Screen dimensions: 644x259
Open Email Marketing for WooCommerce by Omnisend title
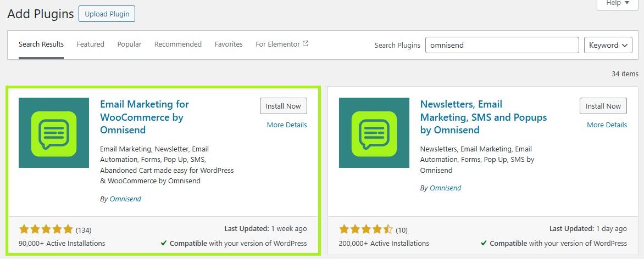coord(145,117)
